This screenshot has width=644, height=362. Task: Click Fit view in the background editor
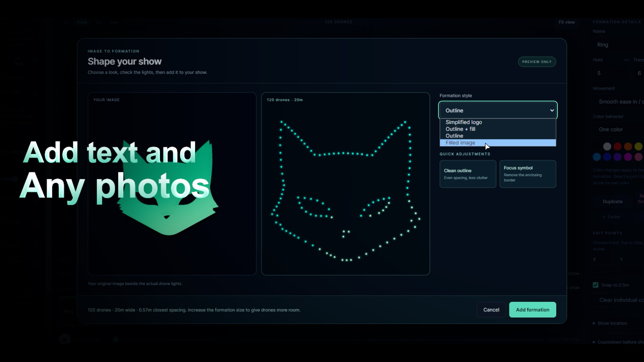point(567,22)
